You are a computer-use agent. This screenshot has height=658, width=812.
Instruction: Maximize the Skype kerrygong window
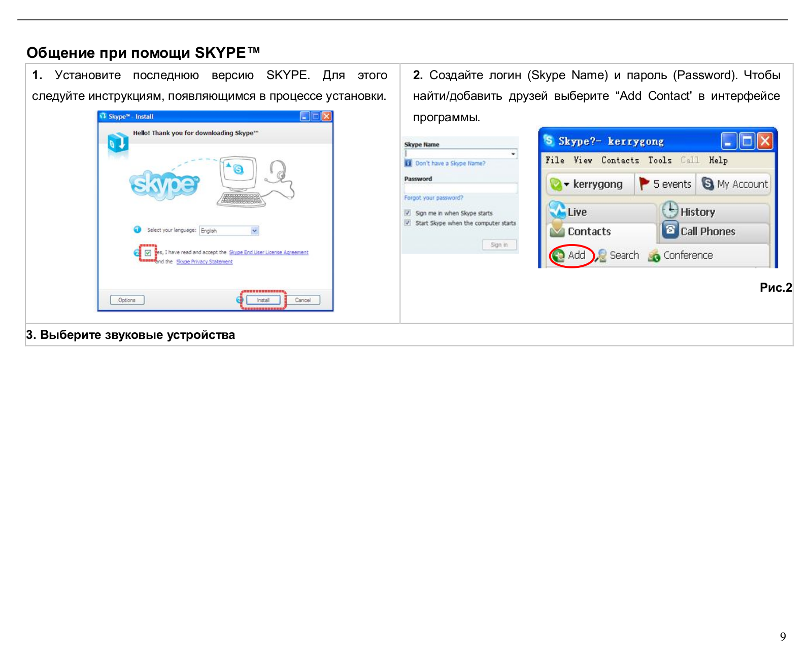(x=747, y=141)
